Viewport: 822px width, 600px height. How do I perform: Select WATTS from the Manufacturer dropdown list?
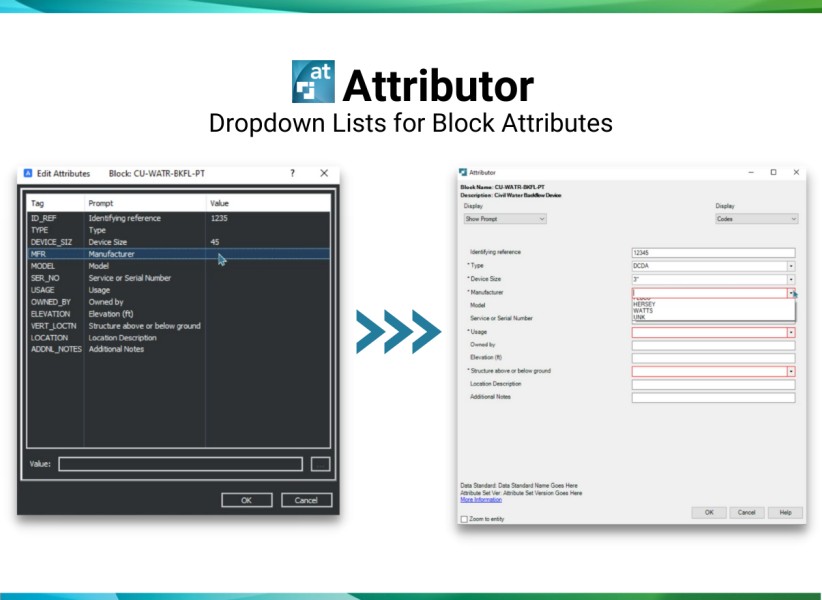click(x=645, y=310)
